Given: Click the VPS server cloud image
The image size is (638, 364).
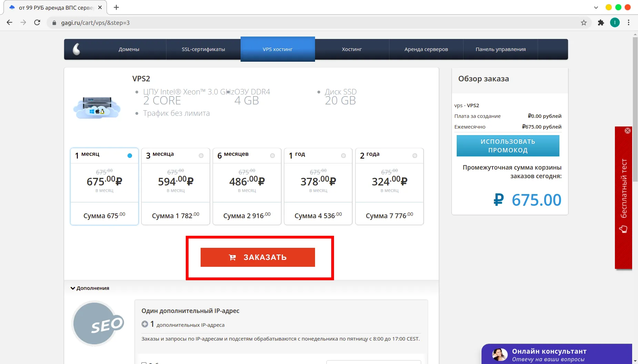Looking at the screenshot, I should [x=97, y=108].
